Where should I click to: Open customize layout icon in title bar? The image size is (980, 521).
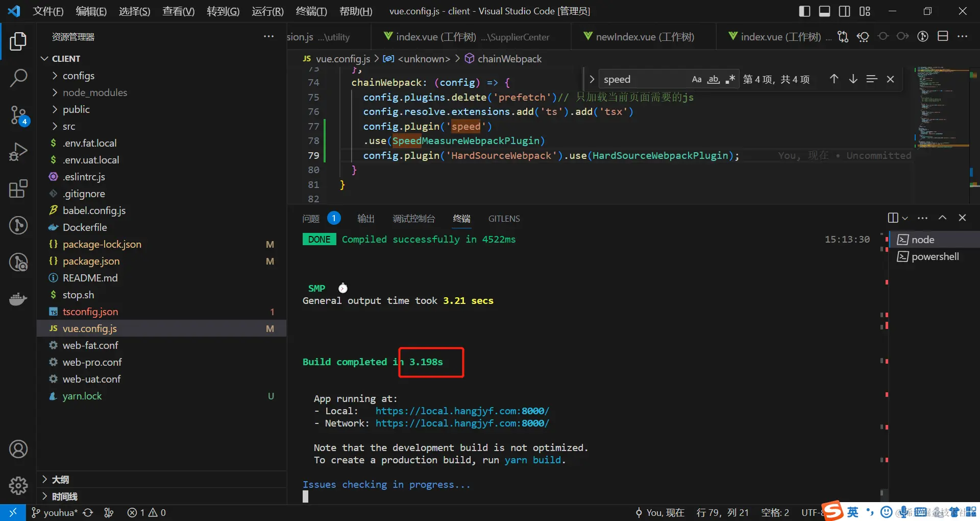(865, 11)
